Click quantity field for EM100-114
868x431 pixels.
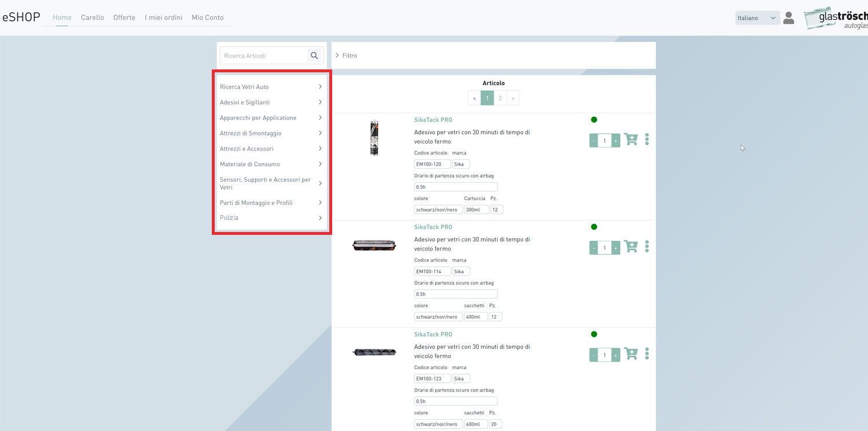coord(605,248)
